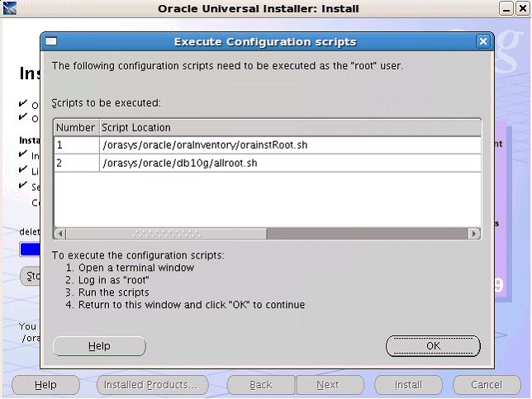Click the partially hidden Stop installation button
Viewport: 532px width, 399px height.
[31, 276]
